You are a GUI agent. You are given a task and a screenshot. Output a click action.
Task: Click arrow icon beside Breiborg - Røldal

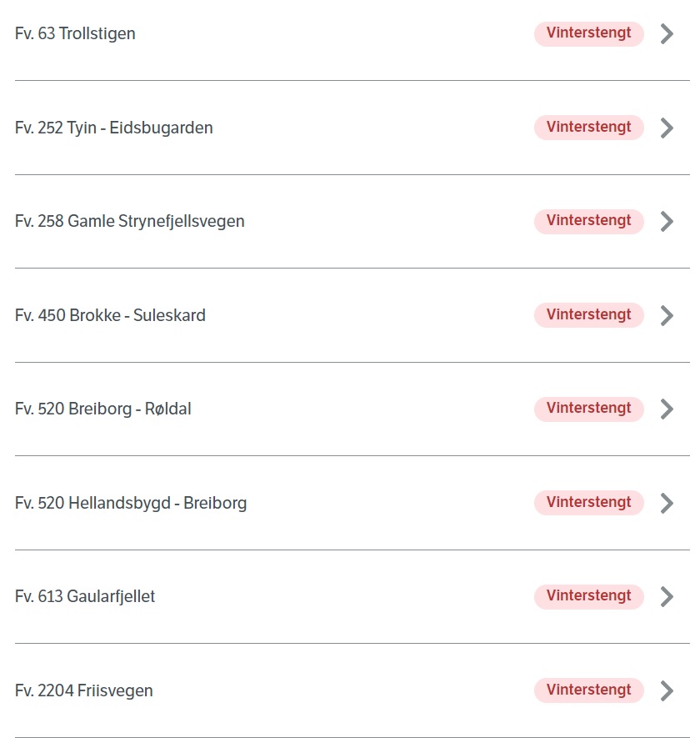click(x=667, y=409)
